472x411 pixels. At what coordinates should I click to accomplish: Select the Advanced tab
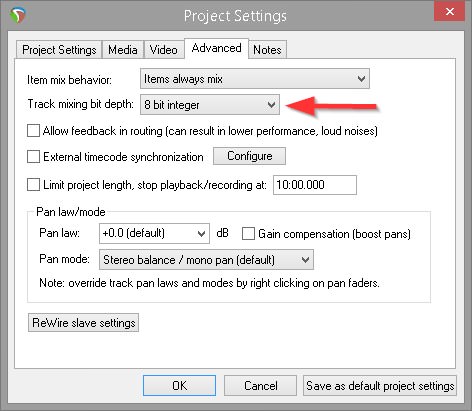216,48
